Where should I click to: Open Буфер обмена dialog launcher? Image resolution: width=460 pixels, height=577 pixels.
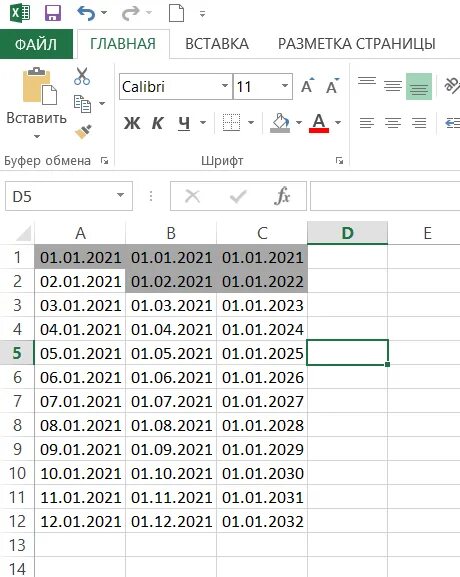click(105, 161)
